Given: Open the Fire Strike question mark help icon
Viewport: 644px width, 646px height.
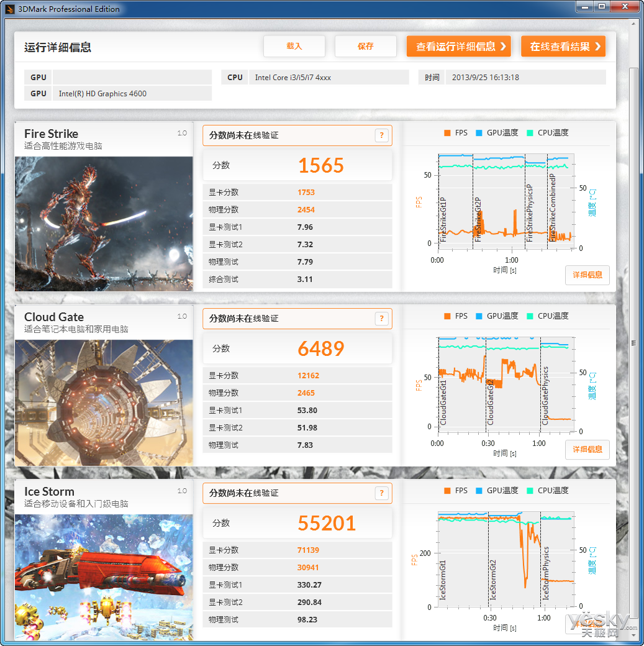Looking at the screenshot, I should (381, 135).
